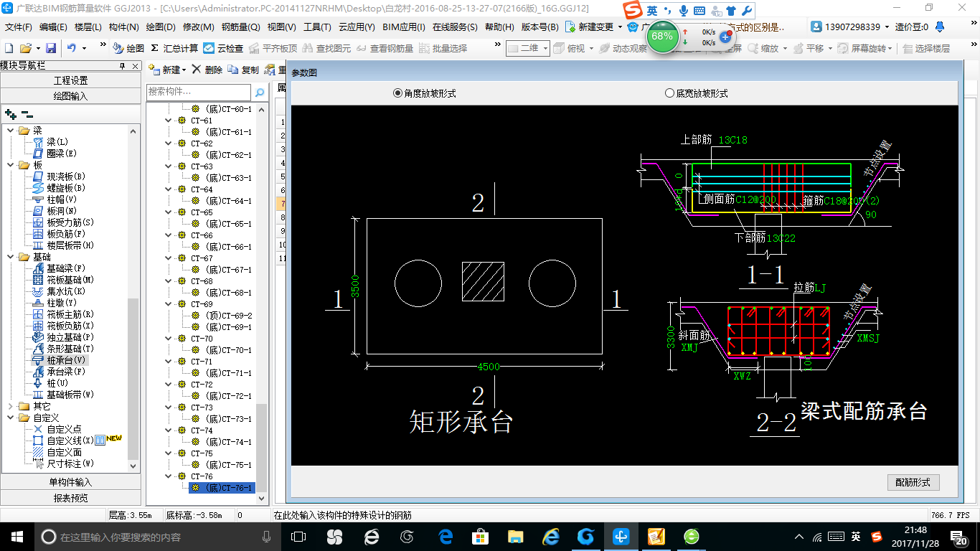Select 柱帽(V) tree item
Screen dimensions: 980x551
pyautogui.click(x=55, y=199)
